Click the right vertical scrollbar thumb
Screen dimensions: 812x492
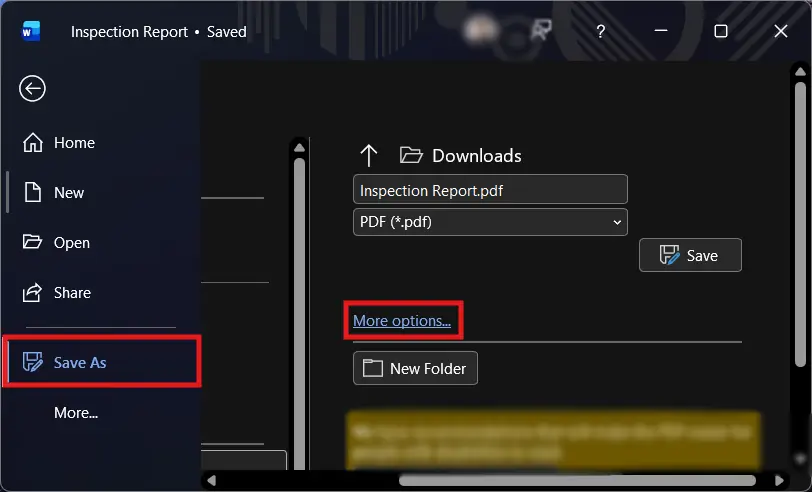(800, 225)
